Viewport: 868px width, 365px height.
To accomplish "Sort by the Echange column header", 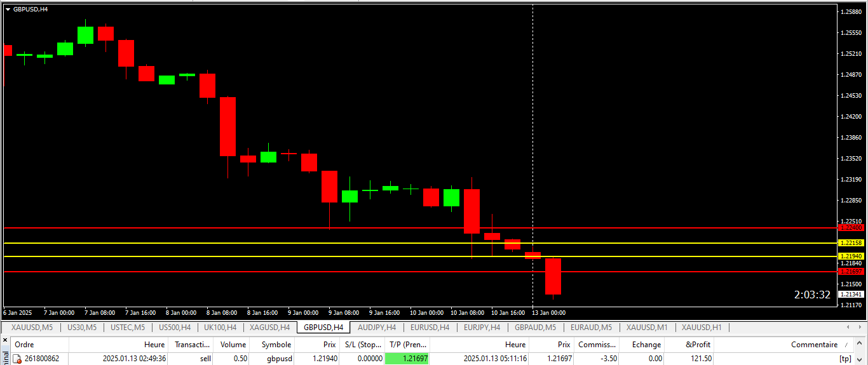I will 642,345.
